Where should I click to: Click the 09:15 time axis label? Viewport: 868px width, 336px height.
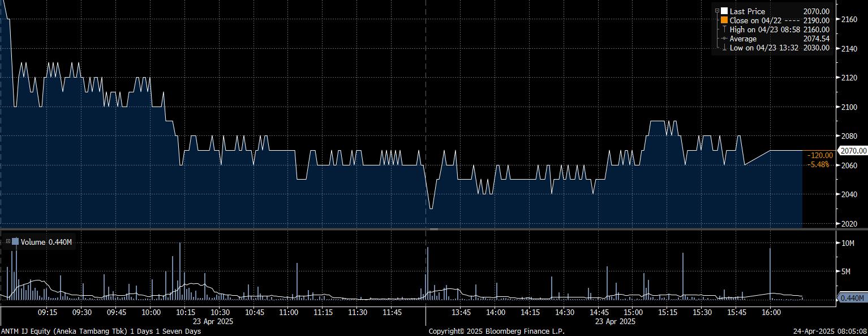coord(47,313)
